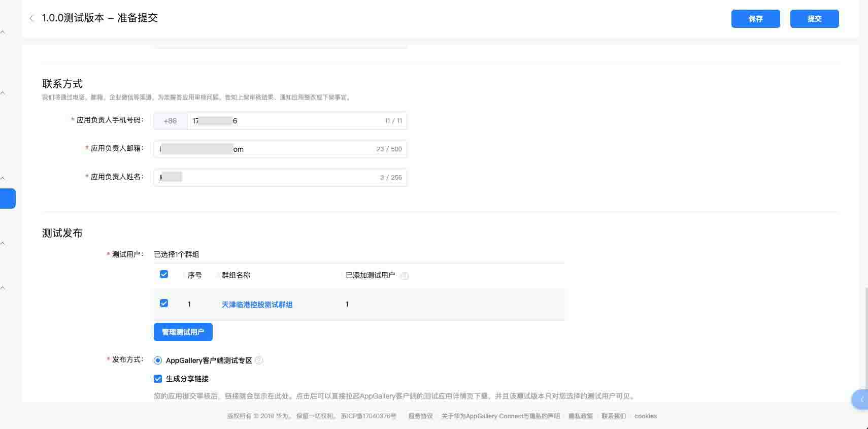Uncheck the 天津临港控股测试群组 row checkbox

coord(164,303)
